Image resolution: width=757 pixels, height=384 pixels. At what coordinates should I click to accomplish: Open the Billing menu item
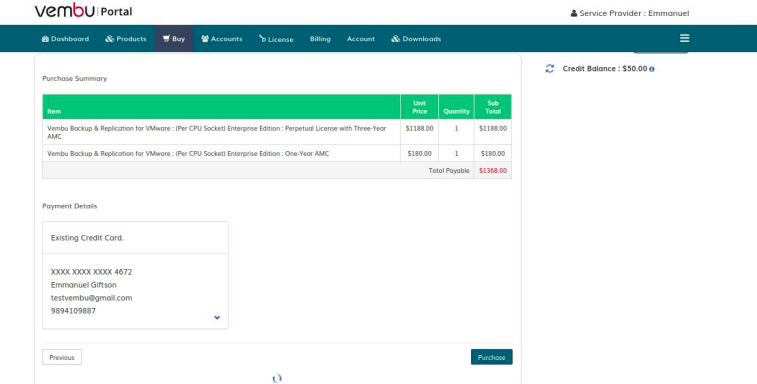320,39
